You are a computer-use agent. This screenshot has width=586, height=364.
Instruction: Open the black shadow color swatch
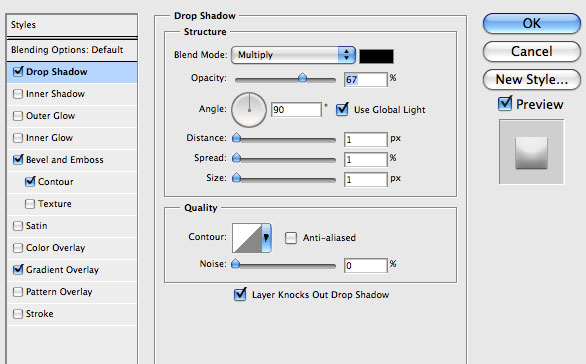(376, 56)
